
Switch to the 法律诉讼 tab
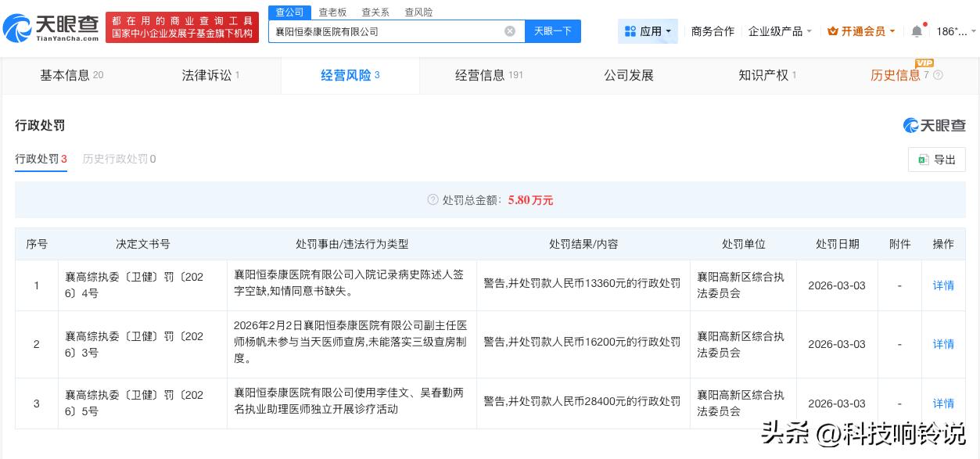(x=210, y=76)
